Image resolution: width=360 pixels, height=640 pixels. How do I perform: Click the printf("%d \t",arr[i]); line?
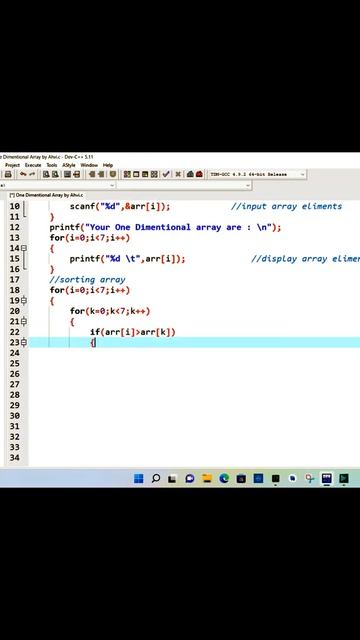point(127,259)
